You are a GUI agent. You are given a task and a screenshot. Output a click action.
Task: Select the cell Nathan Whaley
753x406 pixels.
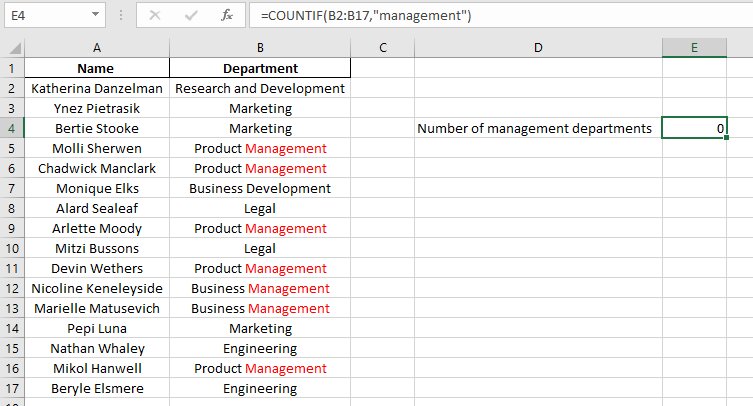coord(97,348)
